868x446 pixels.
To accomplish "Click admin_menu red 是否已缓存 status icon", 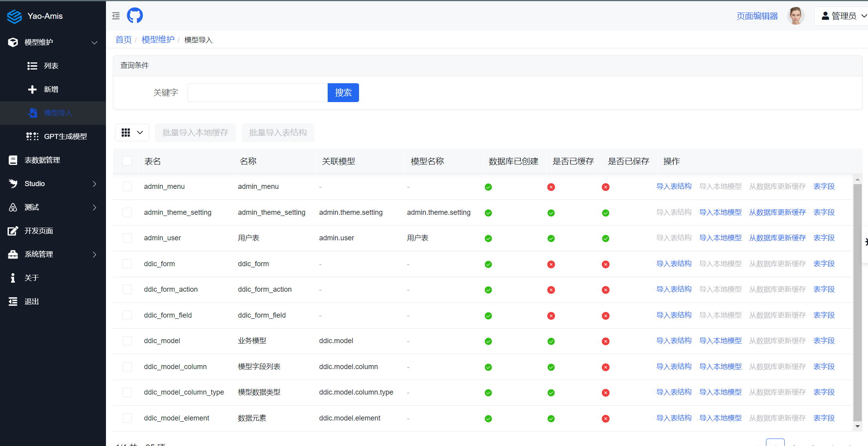I will coord(551,187).
